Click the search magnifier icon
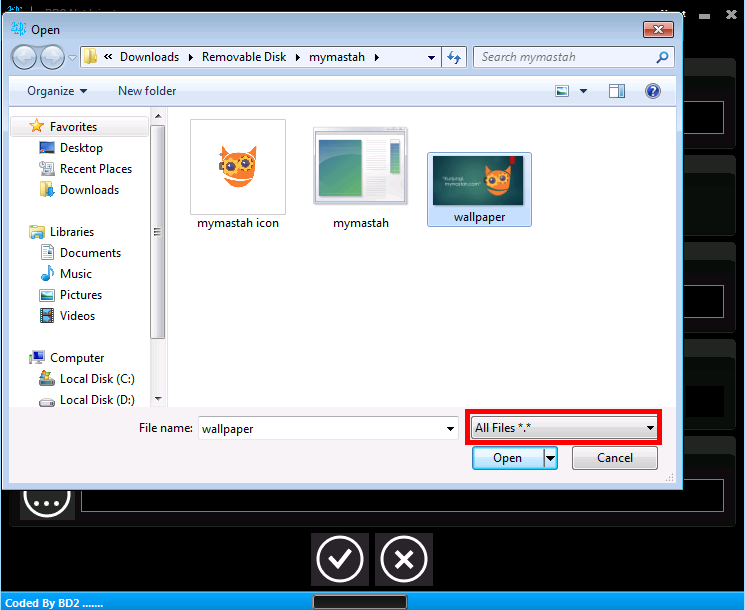 [662, 57]
